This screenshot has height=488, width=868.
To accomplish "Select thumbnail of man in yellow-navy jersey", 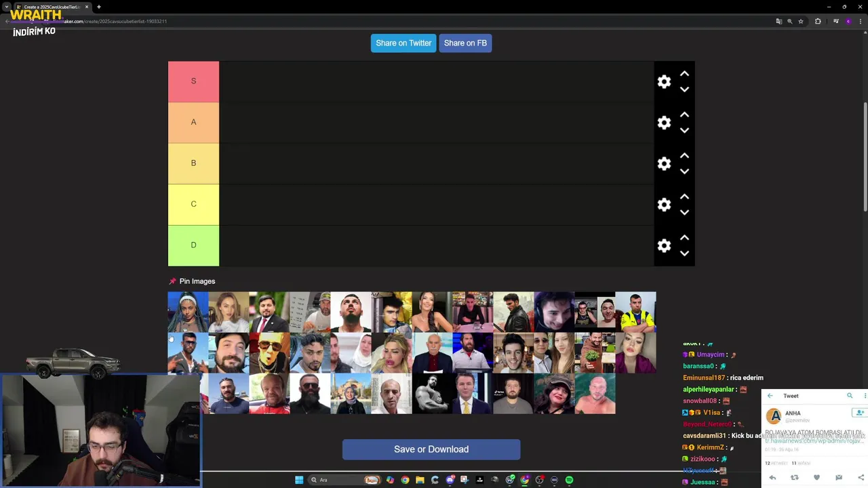I will (635, 312).
